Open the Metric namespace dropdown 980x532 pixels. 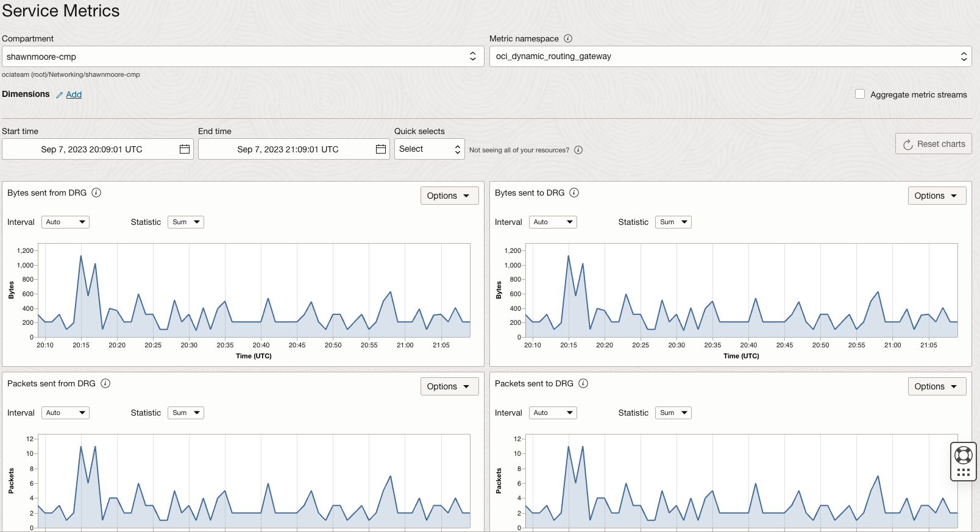(730, 57)
